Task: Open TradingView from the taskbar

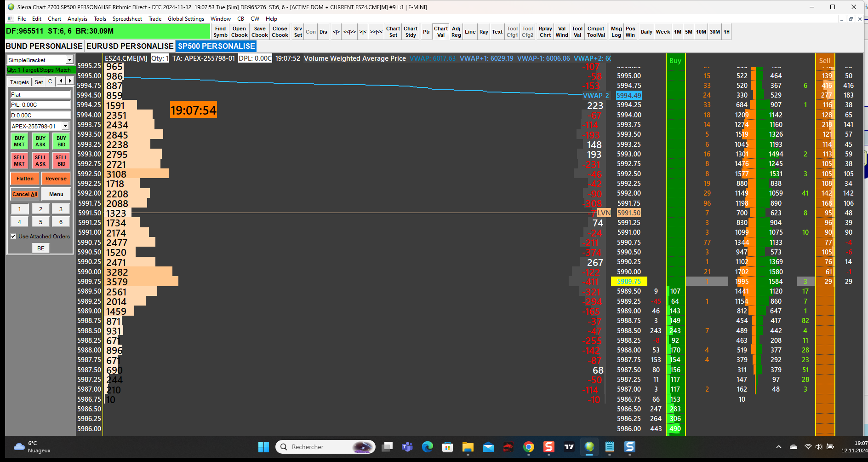Action: click(x=569, y=447)
